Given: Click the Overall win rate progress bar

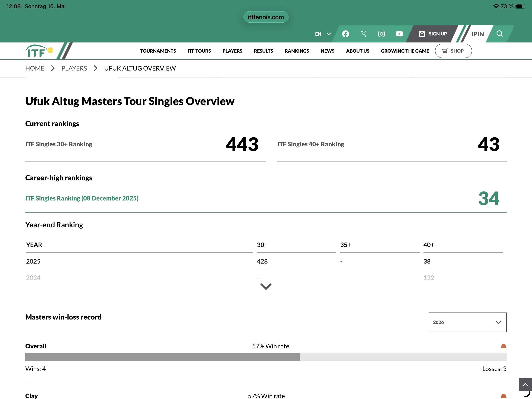Looking at the screenshot, I should click(266, 357).
